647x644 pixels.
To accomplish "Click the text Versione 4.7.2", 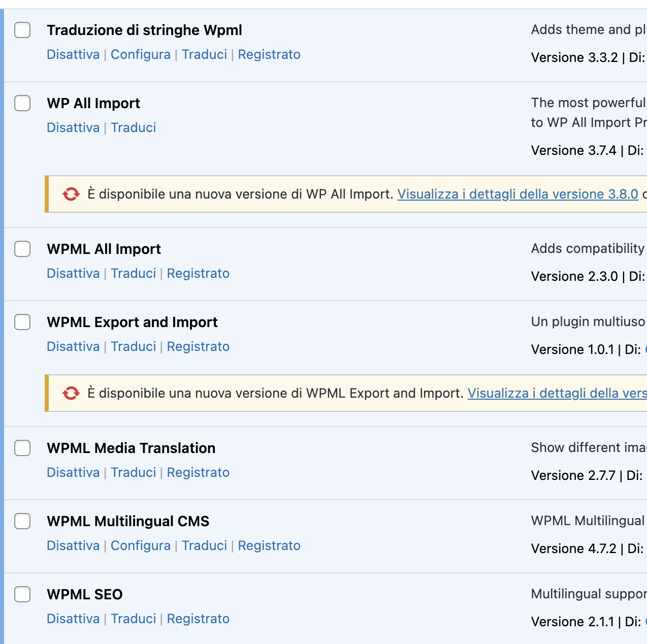I will (574, 549).
